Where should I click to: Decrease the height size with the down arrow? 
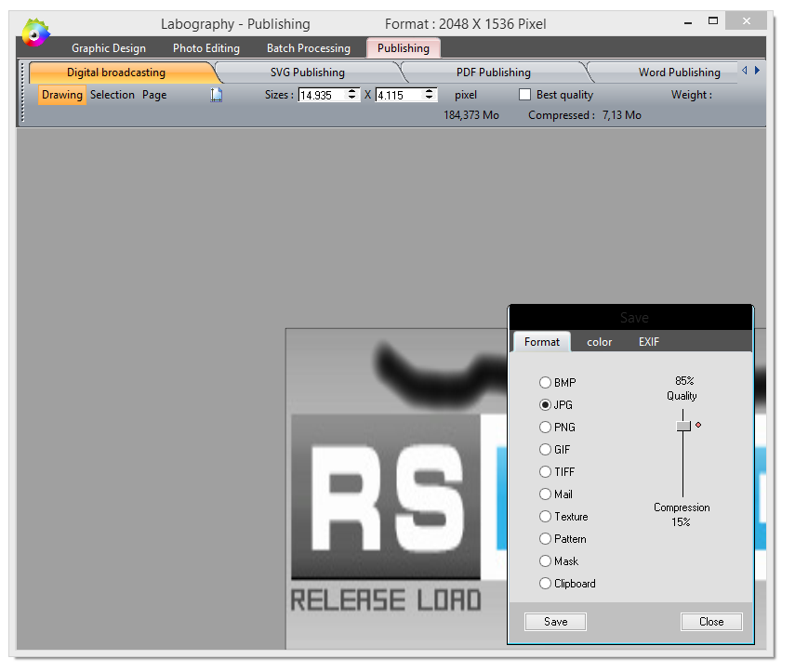429,98
